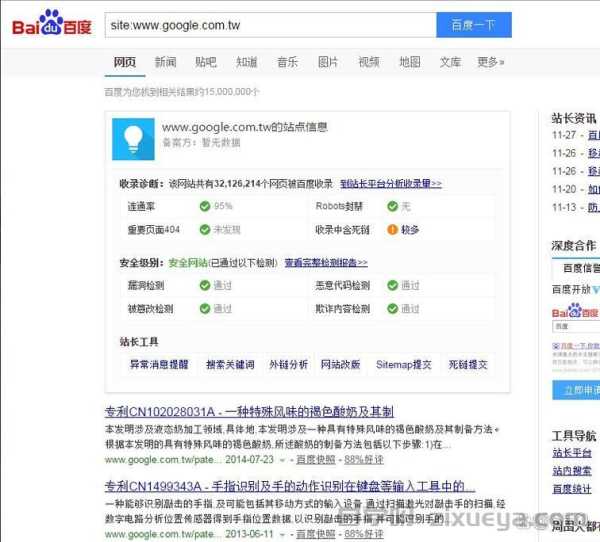Switch to the 文库 tab
This screenshot has height=542, width=600.
[x=450, y=62]
